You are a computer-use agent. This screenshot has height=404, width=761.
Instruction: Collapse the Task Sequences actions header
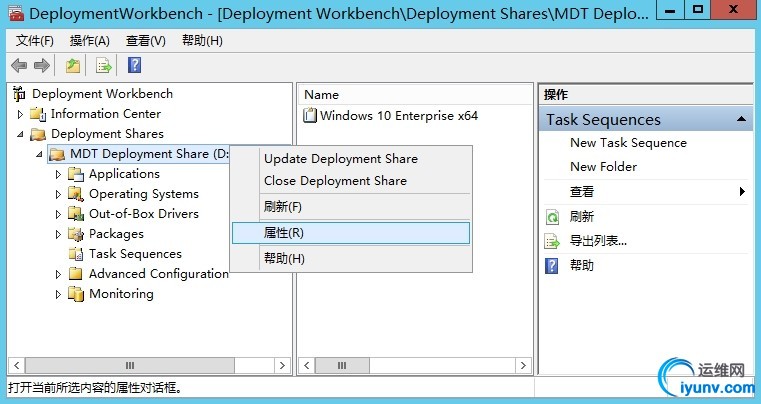click(743, 120)
